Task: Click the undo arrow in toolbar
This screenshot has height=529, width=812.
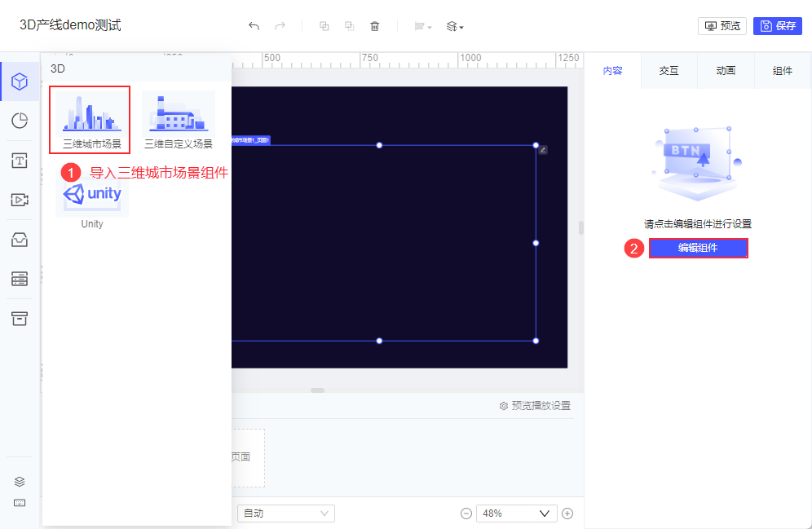Action: pyautogui.click(x=254, y=26)
